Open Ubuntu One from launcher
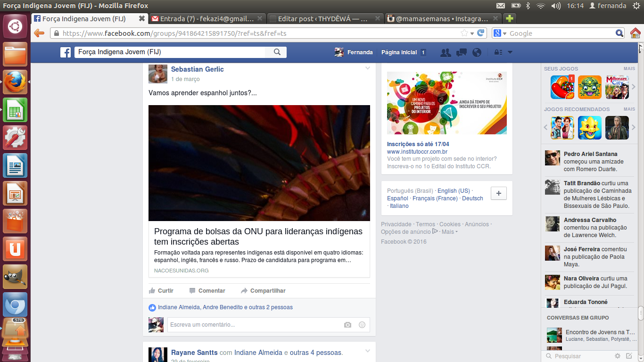644x362 pixels. (x=15, y=249)
